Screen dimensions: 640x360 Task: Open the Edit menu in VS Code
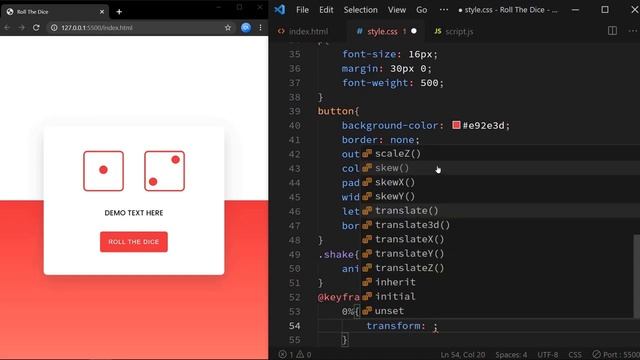click(x=326, y=10)
